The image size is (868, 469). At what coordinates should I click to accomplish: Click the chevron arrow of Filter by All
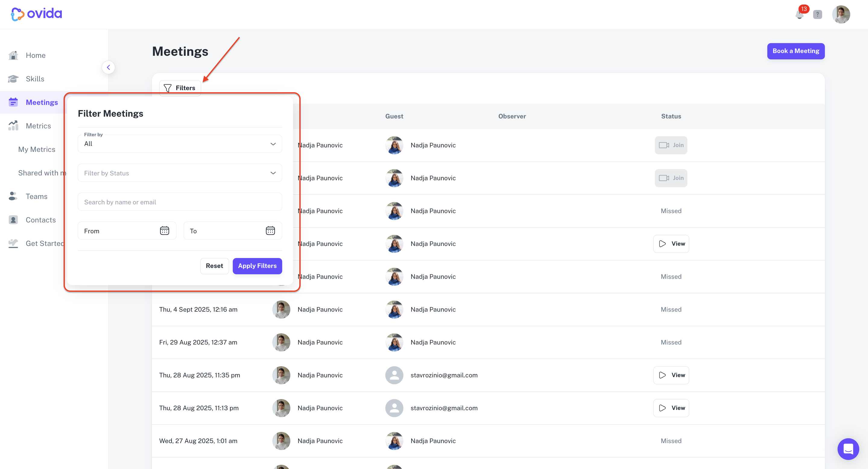click(x=273, y=144)
